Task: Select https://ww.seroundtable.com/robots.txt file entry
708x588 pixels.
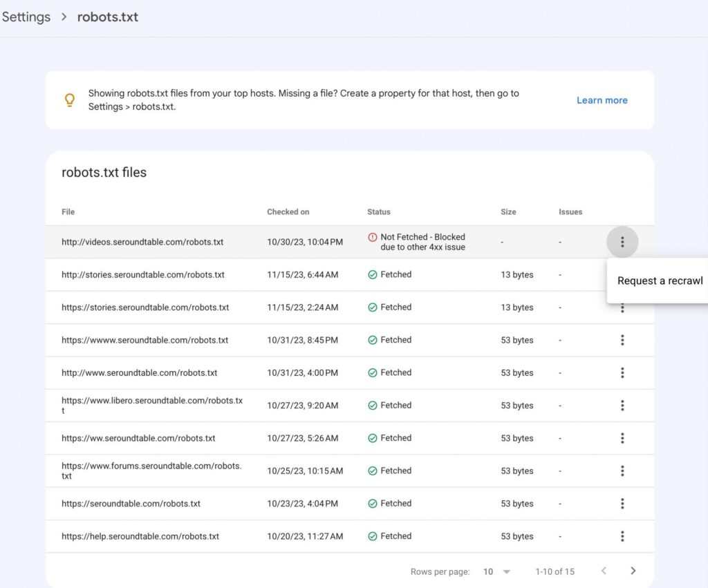Action: pos(138,438)
